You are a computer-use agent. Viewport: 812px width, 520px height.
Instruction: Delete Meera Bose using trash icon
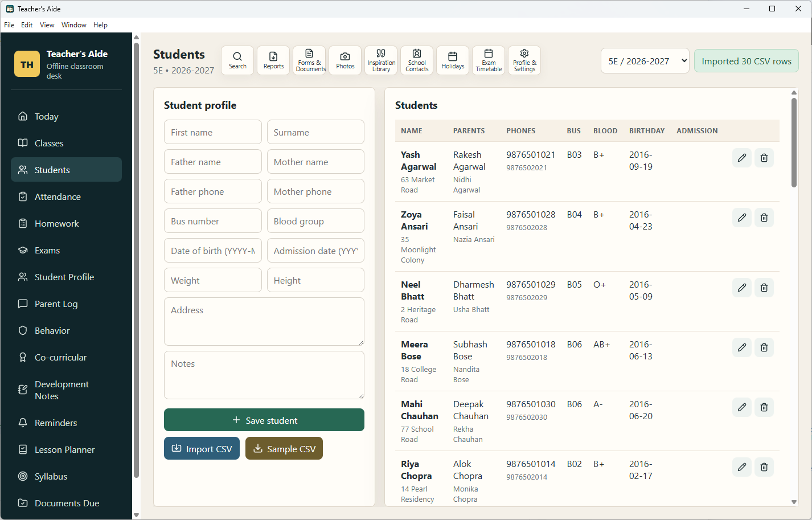click(764, 347)
